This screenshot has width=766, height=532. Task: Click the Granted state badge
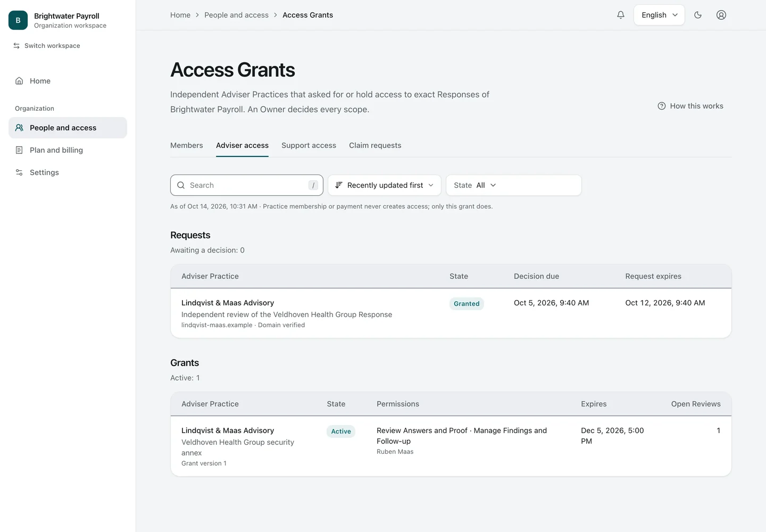(x=467, y=304)
